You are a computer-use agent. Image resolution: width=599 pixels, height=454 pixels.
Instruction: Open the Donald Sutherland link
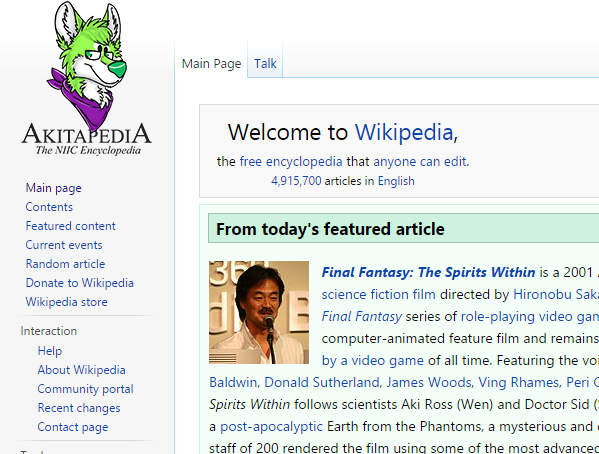pyautogui.click(x=322, y=383)
